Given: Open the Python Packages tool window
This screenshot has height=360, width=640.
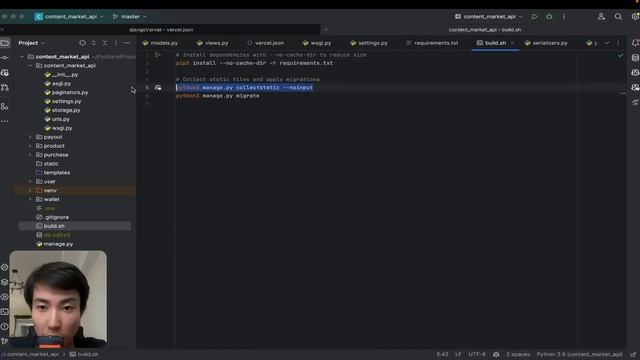Looking at the screenshot, I should [4, 282].
